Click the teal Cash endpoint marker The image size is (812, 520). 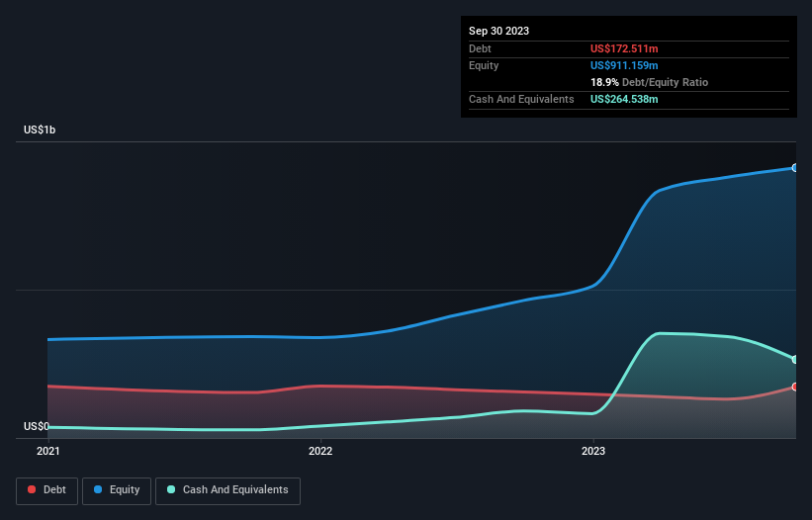(795, 359)
